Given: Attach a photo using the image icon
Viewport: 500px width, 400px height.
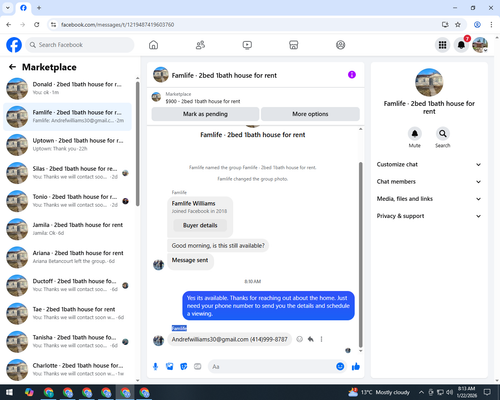Looking at the screenshot, I should (170, 367).
